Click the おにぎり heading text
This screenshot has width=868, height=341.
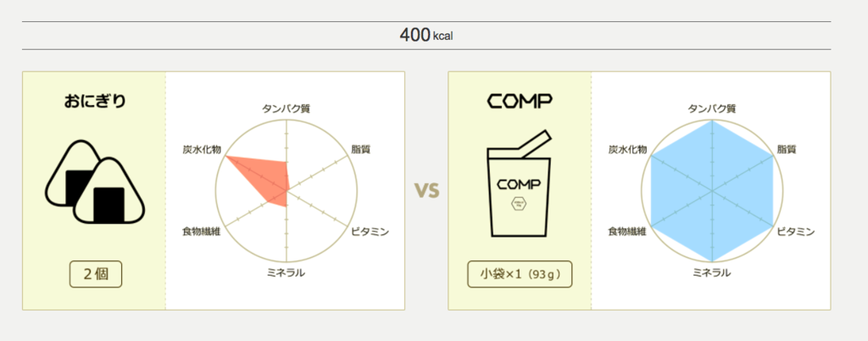pyautogui.click(x=95, y=102)
